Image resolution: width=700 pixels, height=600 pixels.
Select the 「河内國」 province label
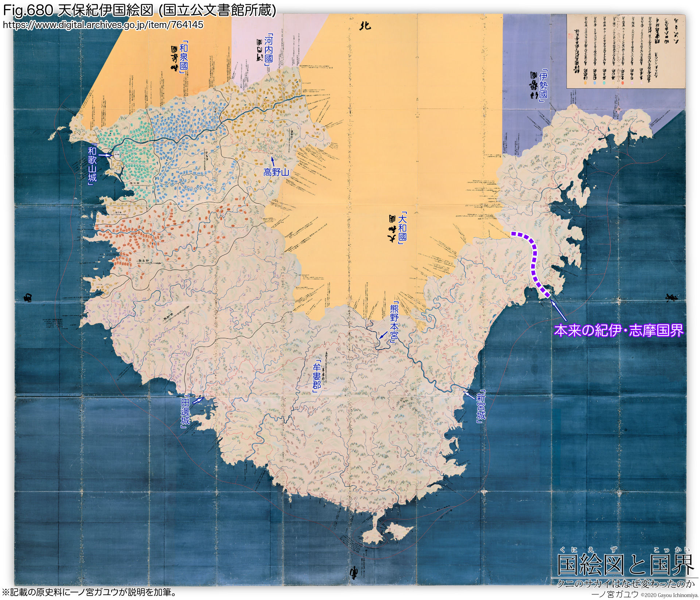(268, 50)
